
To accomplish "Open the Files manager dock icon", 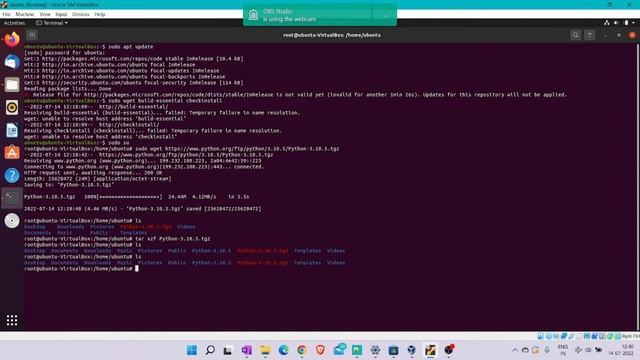I will [12, 85].
